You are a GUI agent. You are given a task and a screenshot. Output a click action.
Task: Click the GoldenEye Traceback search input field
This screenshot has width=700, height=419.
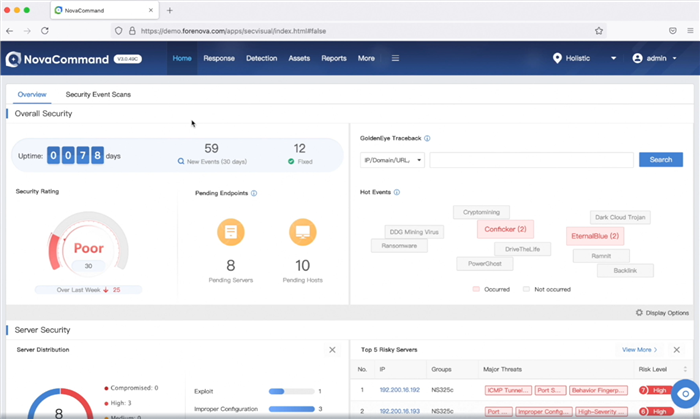[531, 160]
